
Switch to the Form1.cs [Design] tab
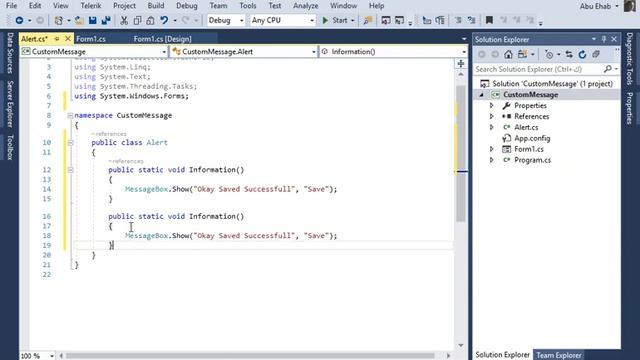pyautogui.click(x=162, y=39)
